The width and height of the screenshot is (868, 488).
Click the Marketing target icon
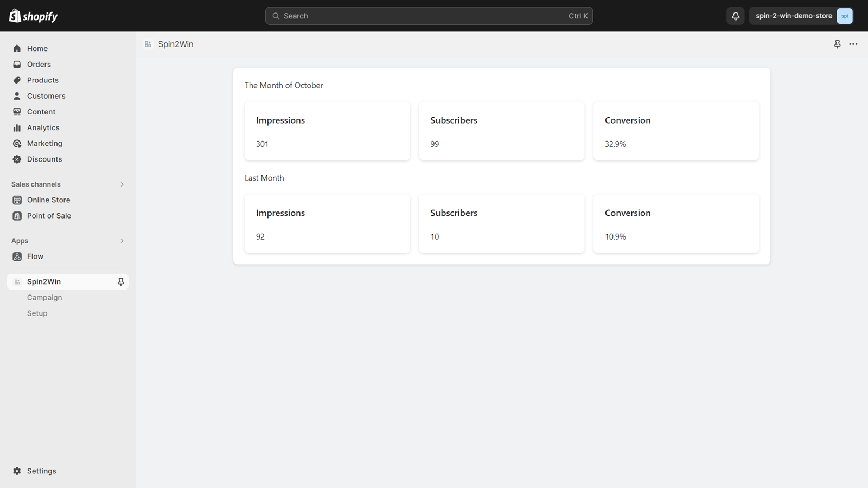coord(17,143)
